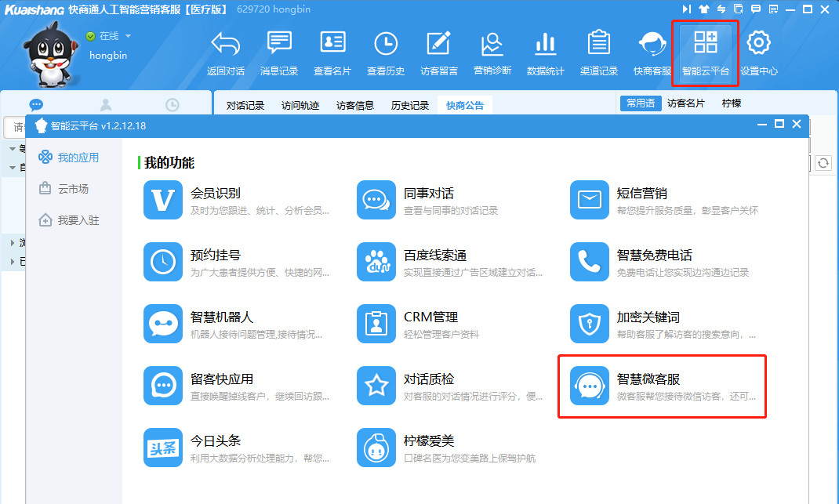Image resolution: width=839 pixels, height=504 pixels.
Task: Collapse the first expanded tree group in left list
Action: click(13, 148)
